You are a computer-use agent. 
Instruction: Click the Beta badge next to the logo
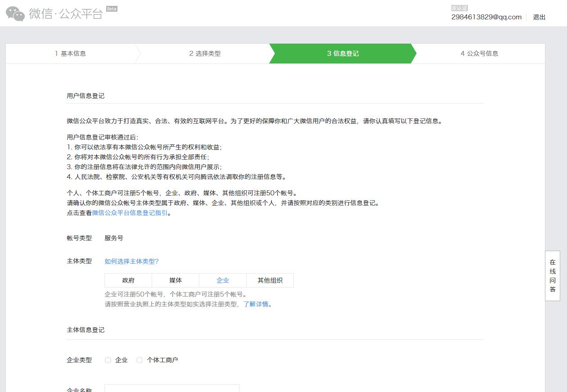112,9
